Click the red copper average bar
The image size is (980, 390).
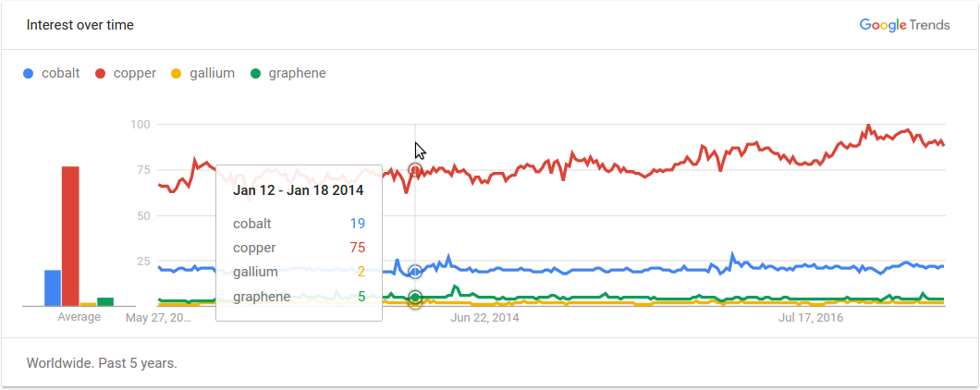(70, 236)
